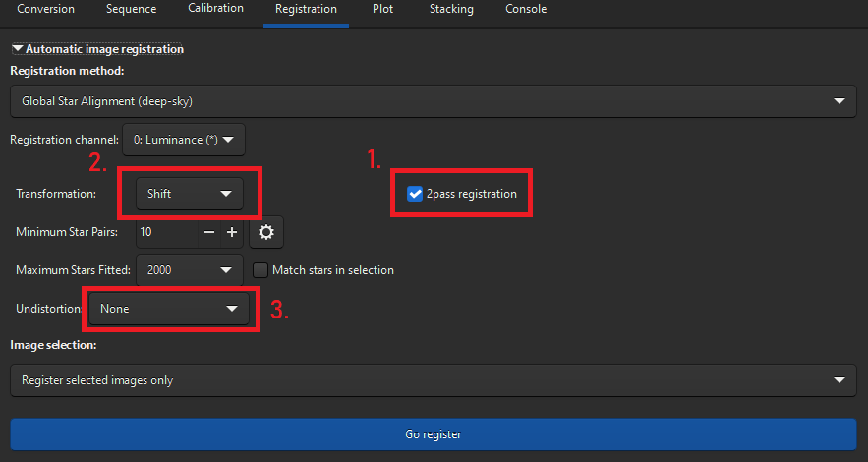
Task: Open the Registration method dropdown
Action: [434, 101]
